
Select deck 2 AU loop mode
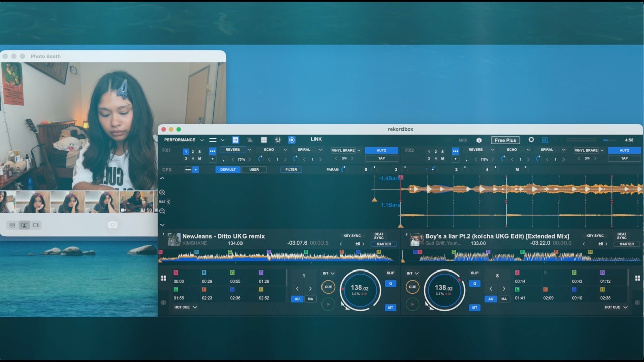pos(491,299)
